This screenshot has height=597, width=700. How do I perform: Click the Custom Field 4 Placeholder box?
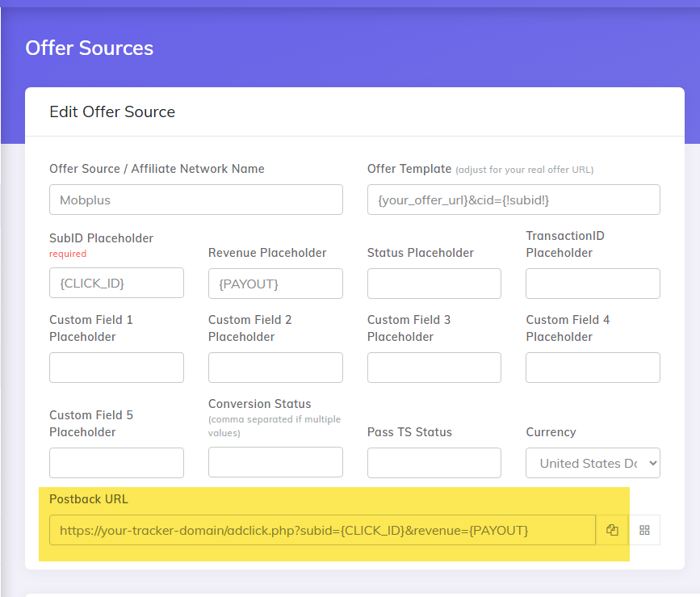click(593, 368)
